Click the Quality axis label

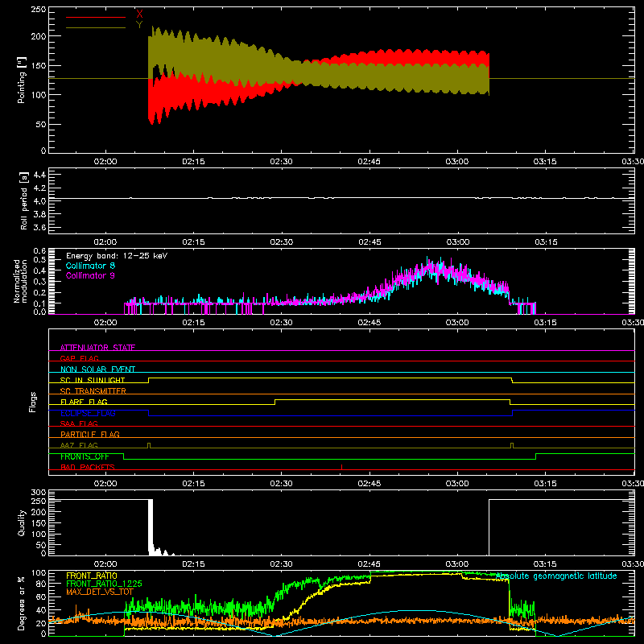click(22, 522)
